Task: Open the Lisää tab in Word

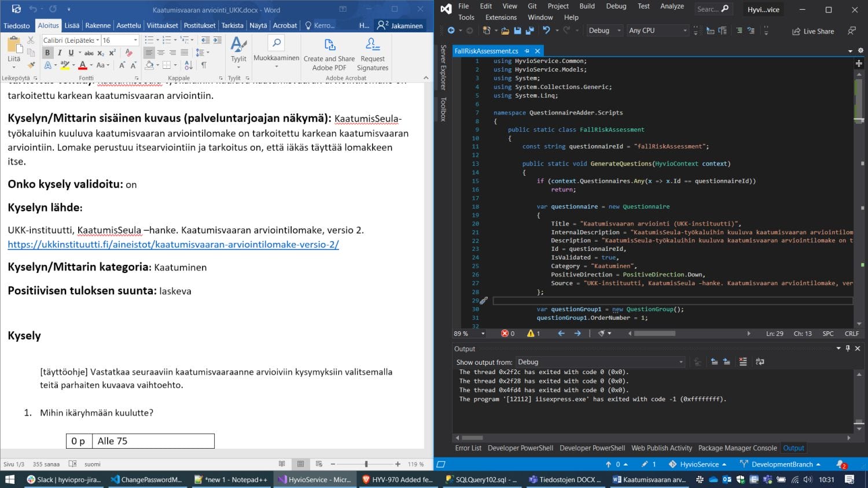Action: (x=72, y=25)
